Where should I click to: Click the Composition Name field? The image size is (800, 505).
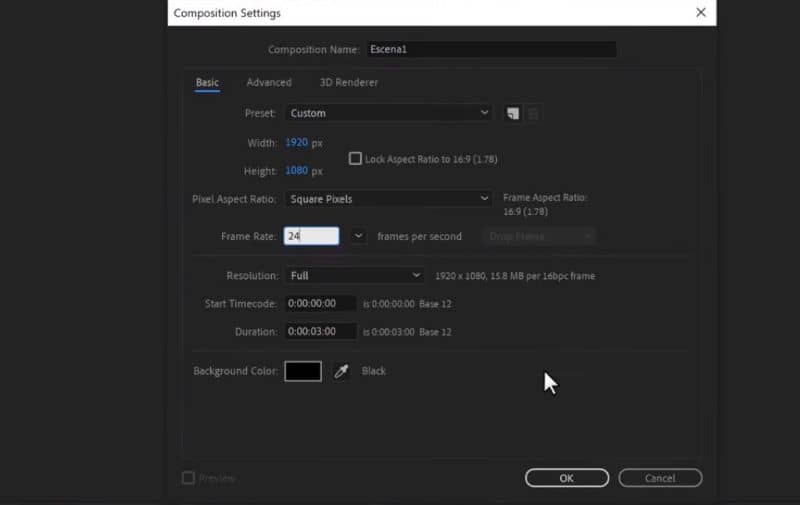pos(491,49)
